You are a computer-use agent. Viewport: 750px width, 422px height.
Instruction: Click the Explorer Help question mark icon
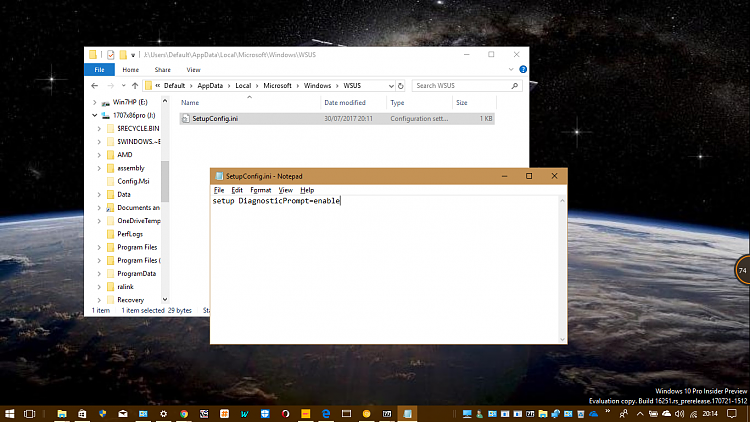(x=523, y=69)
